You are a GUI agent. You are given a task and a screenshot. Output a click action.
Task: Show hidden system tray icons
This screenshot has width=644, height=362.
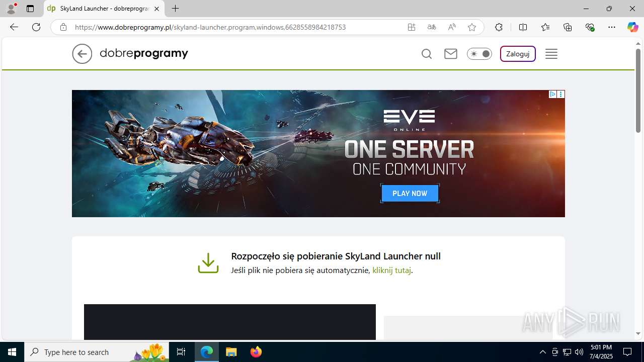tap(542, 352)
